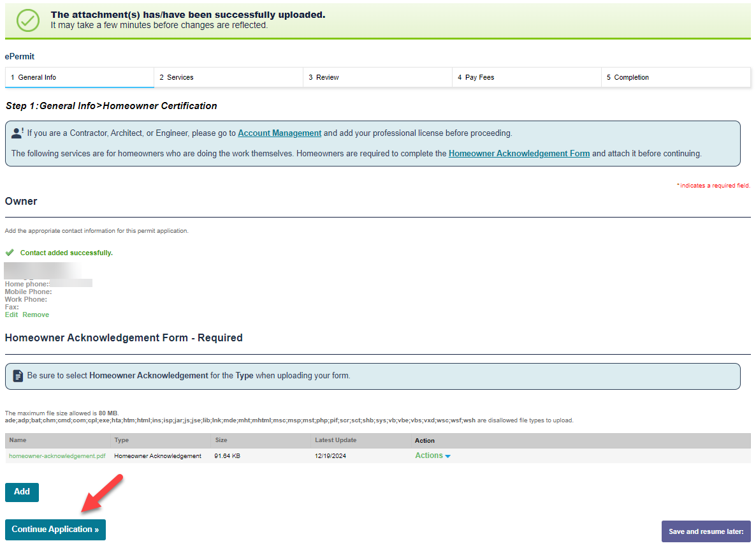
Task: Click the Name column header
Action: click(x=18, y=440)
